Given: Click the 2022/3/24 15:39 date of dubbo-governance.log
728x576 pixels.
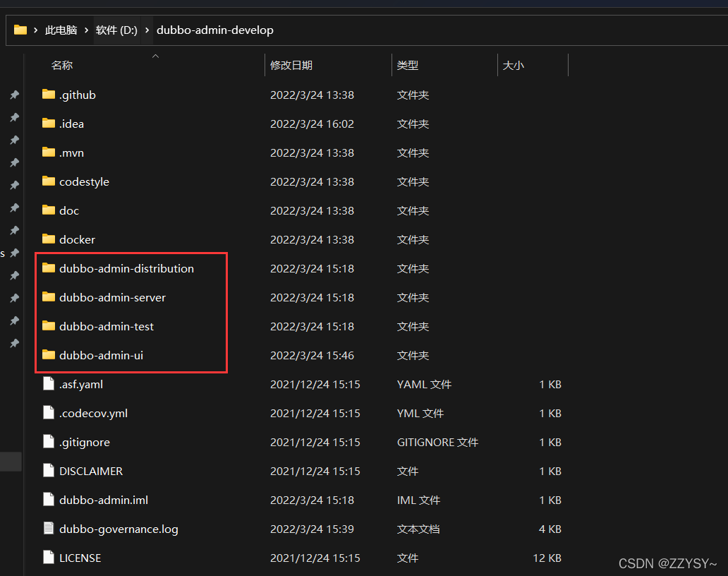Looking at the screenshot, I should click(x=312, y=529).
